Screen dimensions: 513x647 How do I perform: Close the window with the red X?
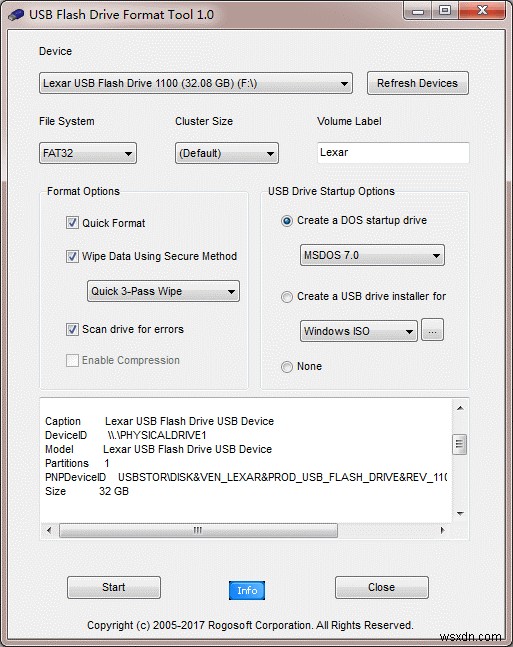pos(482,11)
